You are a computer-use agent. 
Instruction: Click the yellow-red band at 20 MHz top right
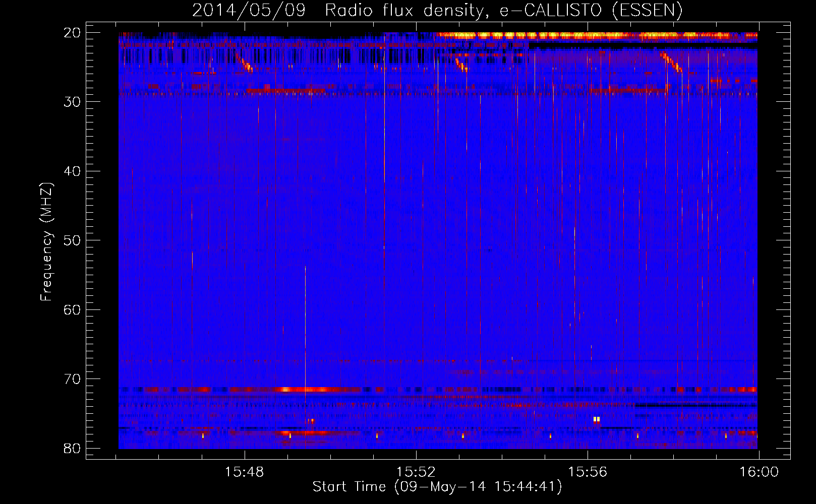click(597, 35)
